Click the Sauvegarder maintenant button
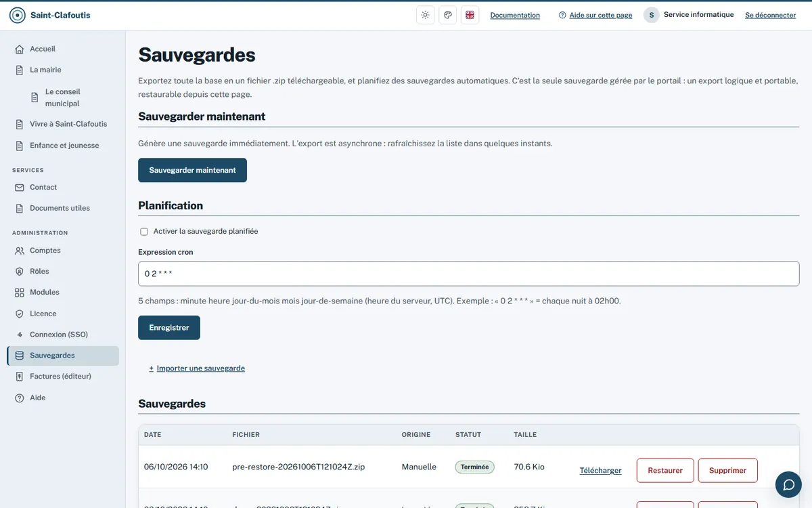The width and height of the screenshot is (812, 508). click(192, 170)
